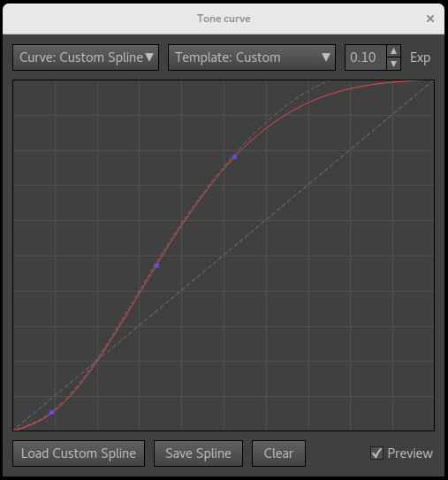The image size is (448, 480).
Task: Click the Preview label text
Action: coord(410,453)
